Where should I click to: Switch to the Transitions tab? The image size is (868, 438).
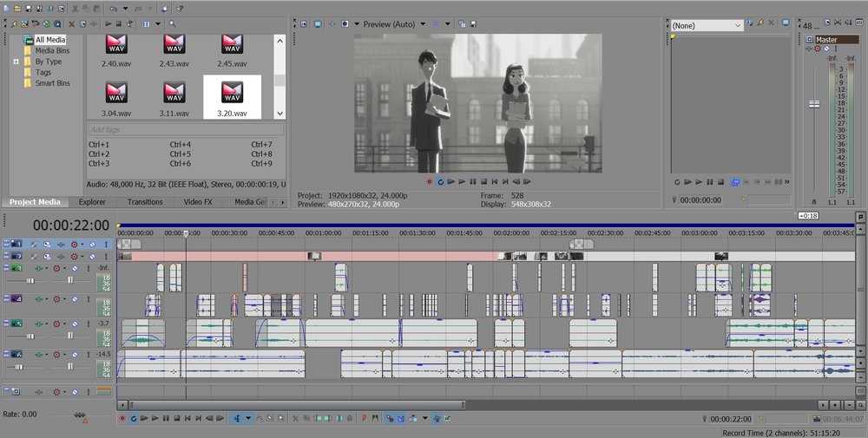(x=145, y=202)
